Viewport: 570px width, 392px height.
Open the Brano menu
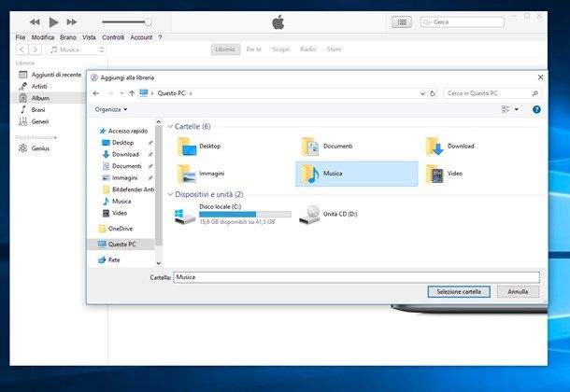[x=68, y=37]
